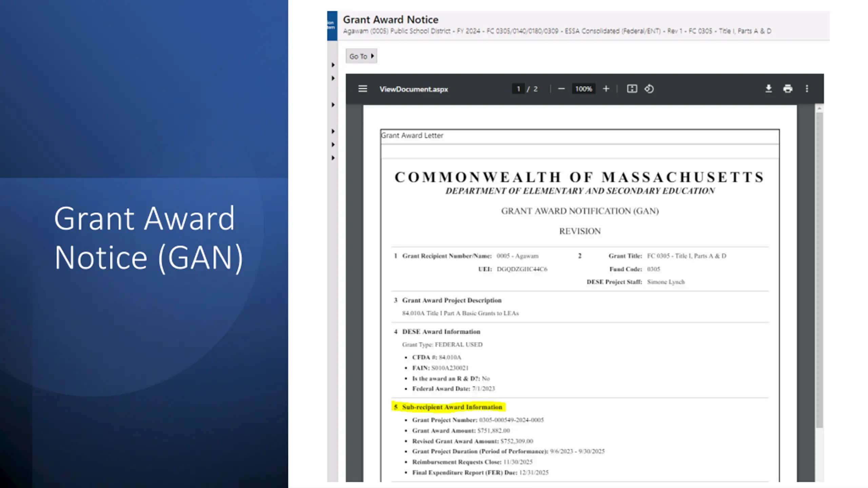This screenshot has height=488, width=868.
Task: Click the Period of Performance 9/6/2023 - 9/30/2025
Action: [577, 451]
